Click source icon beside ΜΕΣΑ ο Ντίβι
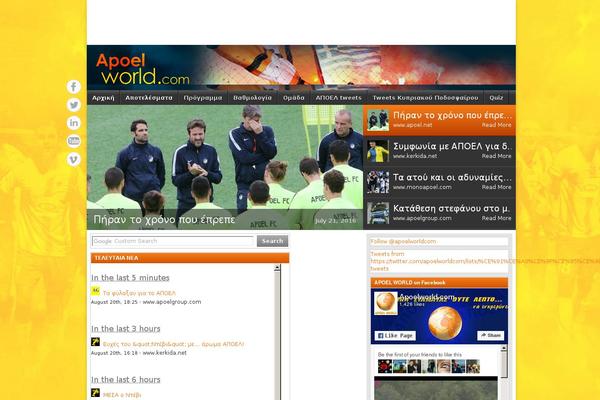The image size is (600, 400). 95,393
